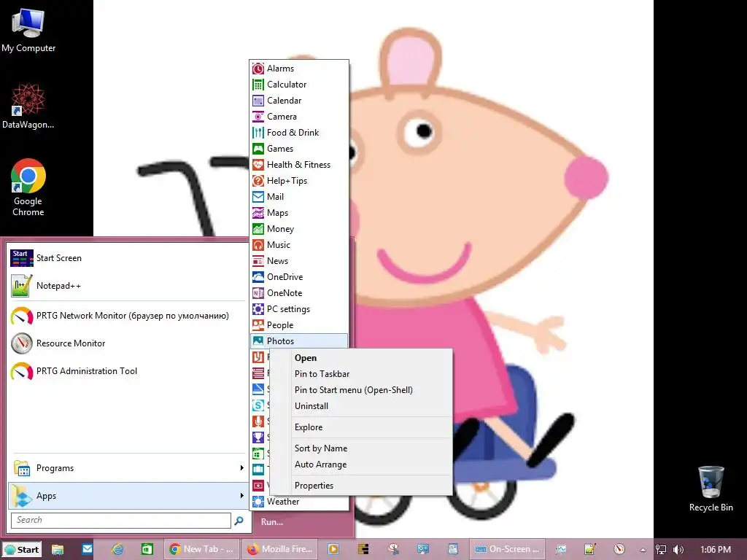Open Start Screen from the start menu
Screen dimensions: 747x560
pyautogui.click(x=127, y=258)
